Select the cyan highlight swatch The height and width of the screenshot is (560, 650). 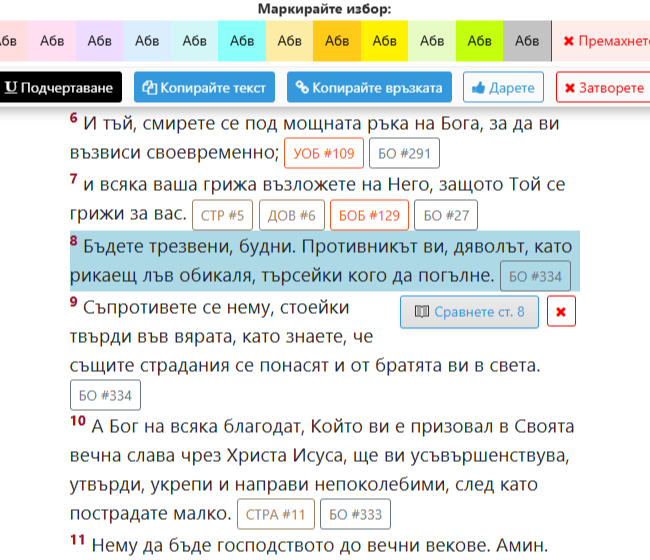click(x=242, y=41)
